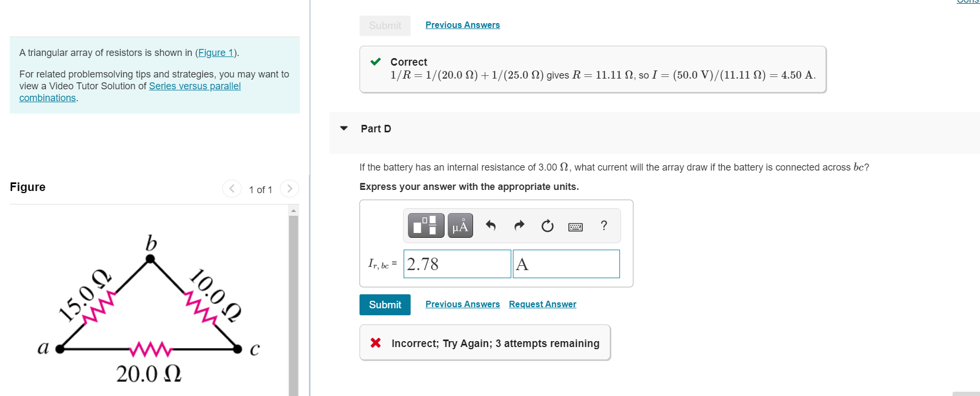Reset the answer using the circular reset icon
980x396 pixels.
(x=547, y=226)
